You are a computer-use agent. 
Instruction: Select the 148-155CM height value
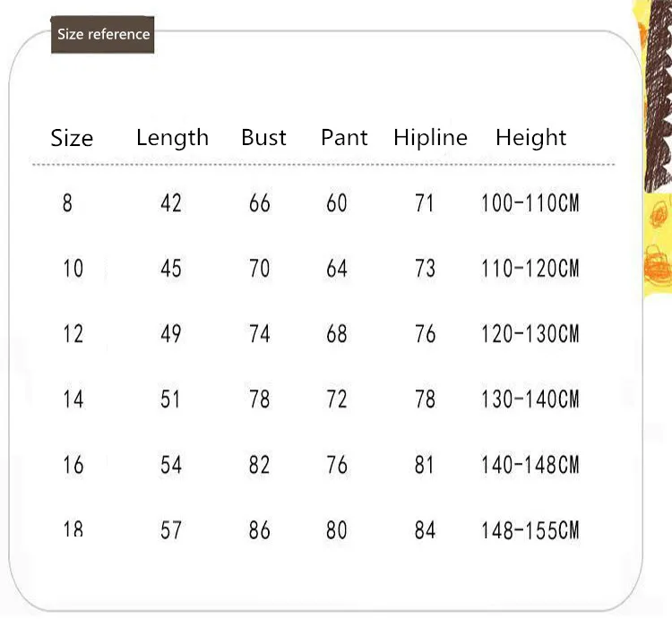pos(530,530)
